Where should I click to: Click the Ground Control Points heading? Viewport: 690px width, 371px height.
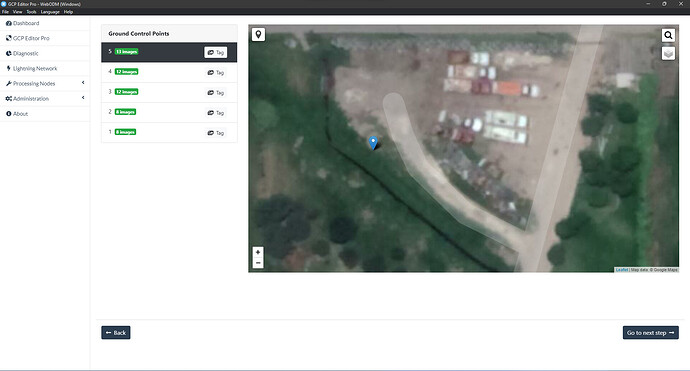click(139, 33)
